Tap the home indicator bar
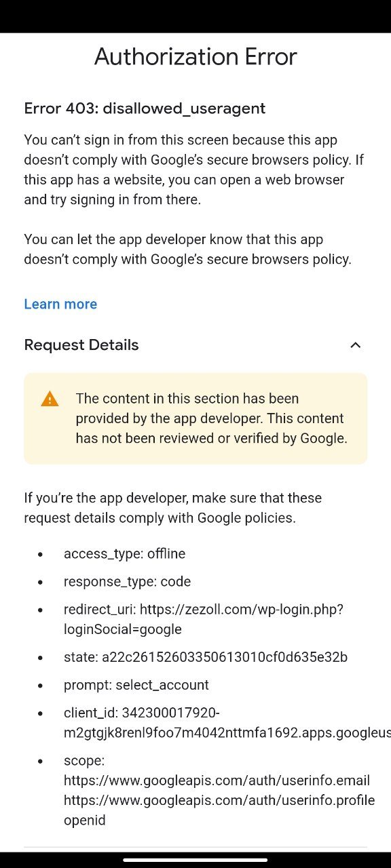Screen dimensions: 391x868 tap(195, 861)
